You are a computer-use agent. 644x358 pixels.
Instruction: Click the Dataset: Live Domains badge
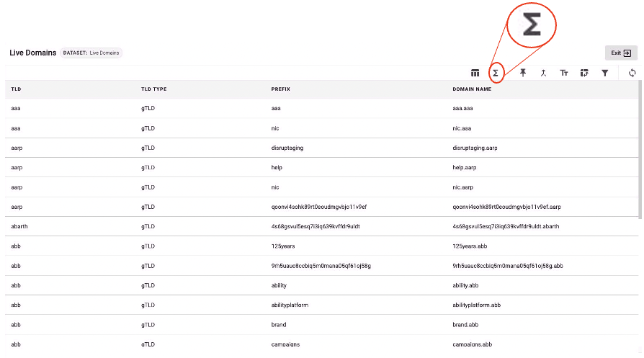(91, 53)
